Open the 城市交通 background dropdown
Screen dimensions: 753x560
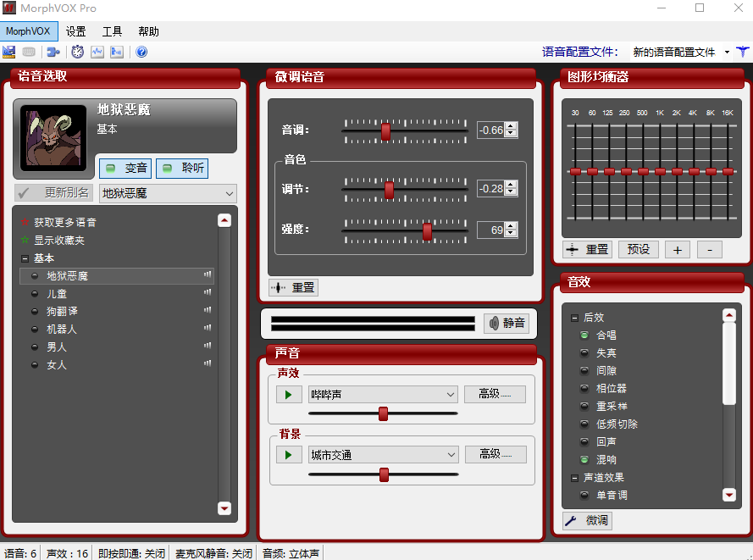(x=383, y=455)
